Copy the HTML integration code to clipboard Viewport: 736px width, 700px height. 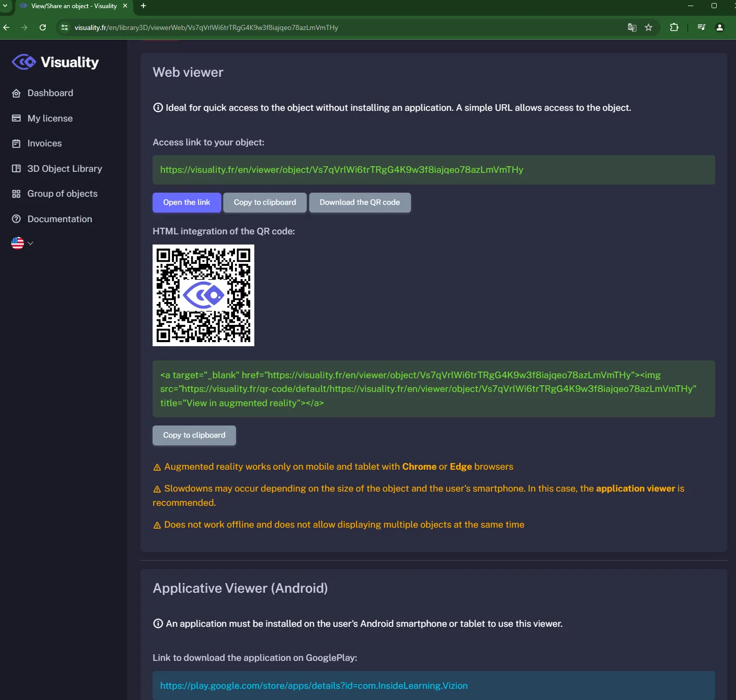point(194,435)
